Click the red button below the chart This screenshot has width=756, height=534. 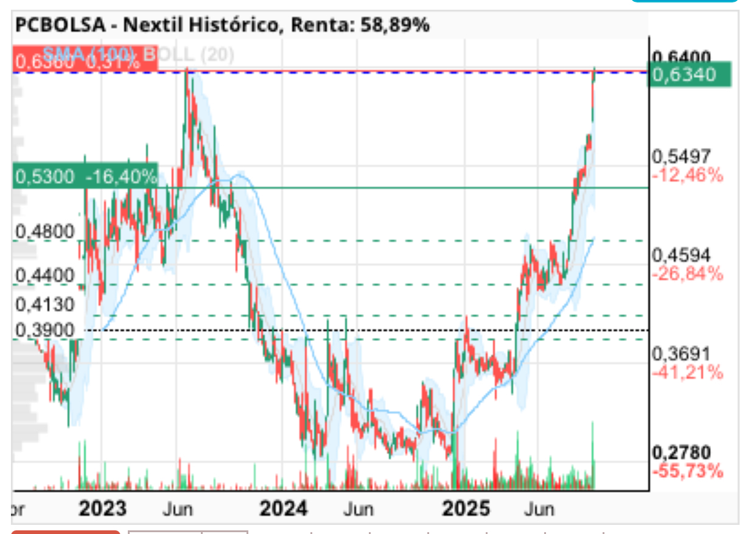click(x=66, y=532)
